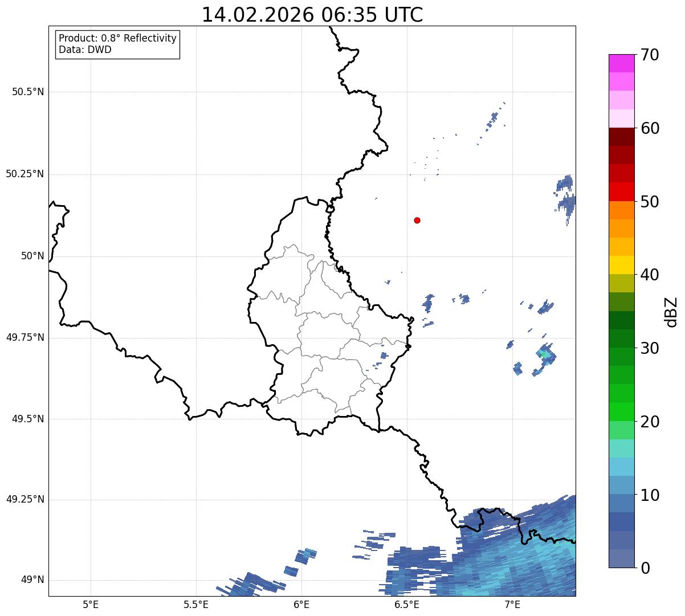Screen dimensions: 685x616
Task: Pick the olive swatch just below 40 dBZ
Action: coord(621,283)
